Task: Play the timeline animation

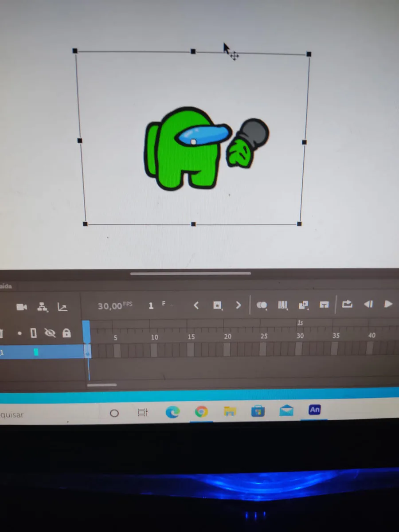Action: click(x=388, y=304)
